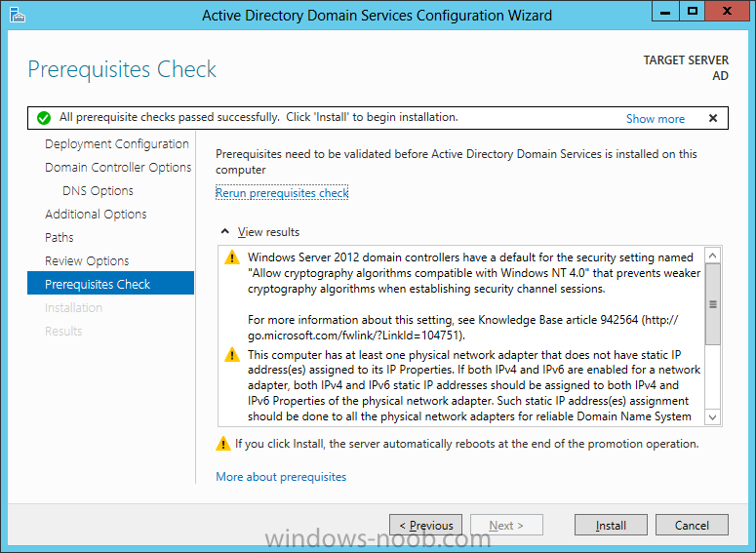Screen dimensions: 756x553
Task: Click warning icon beside Windows Server 2012 message
Action: (232, 257)
